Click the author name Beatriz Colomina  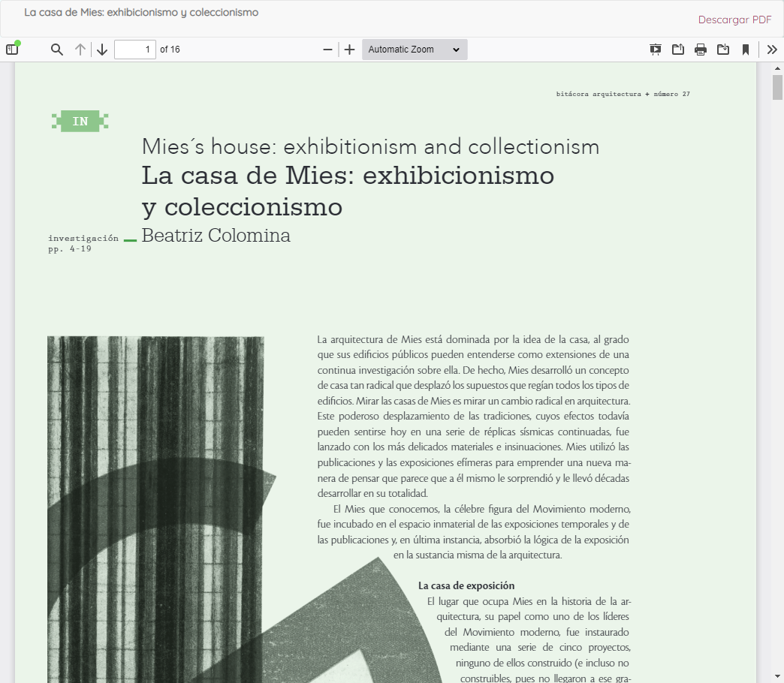pos(216,236)
